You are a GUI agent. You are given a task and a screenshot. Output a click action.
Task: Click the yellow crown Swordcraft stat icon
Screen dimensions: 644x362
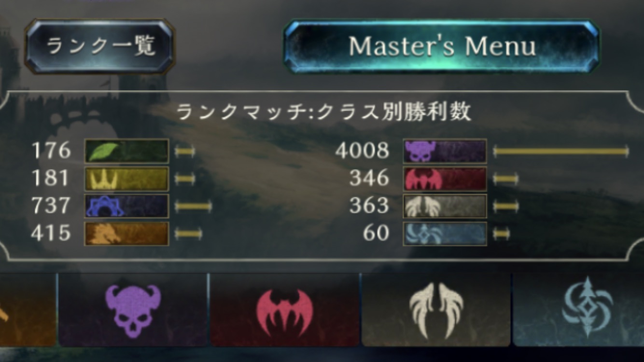126,179
